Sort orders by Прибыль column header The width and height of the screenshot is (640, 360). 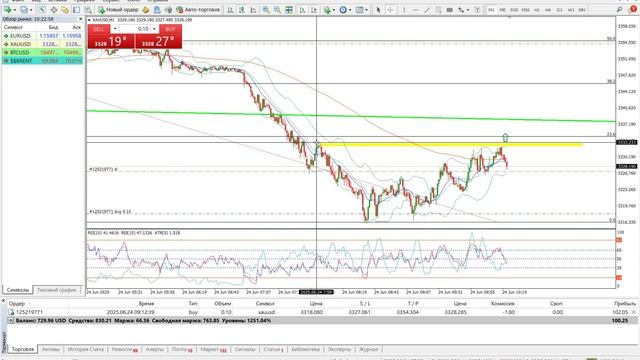click(624, 304)
